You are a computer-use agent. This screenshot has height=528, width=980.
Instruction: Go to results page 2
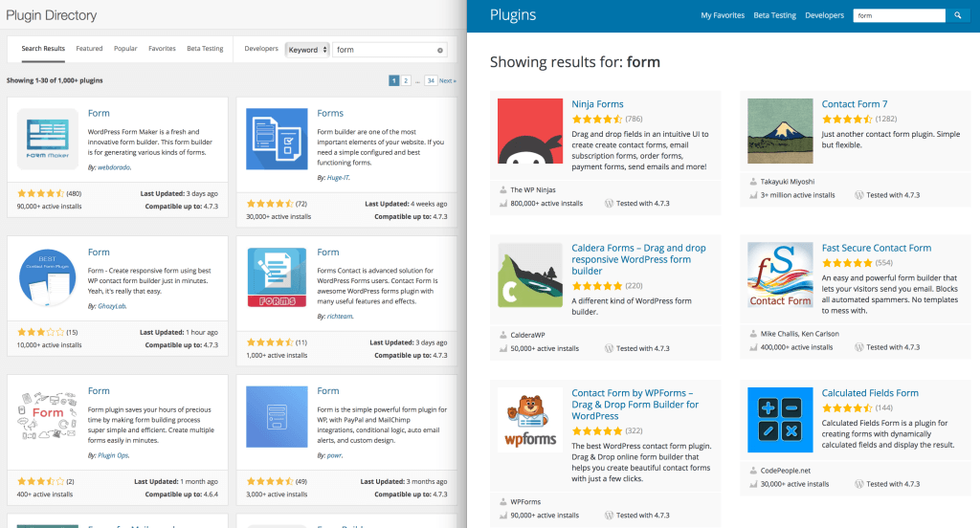pos(406,80)
